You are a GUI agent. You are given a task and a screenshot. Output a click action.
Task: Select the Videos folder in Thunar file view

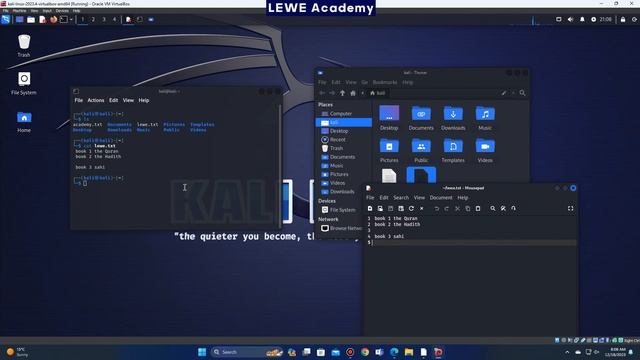point(485,150)
